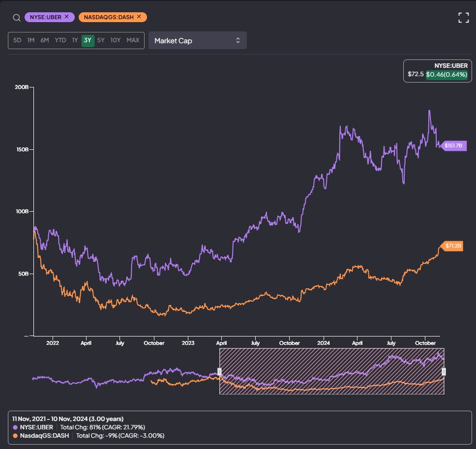476x449 pixels.
Task: Click the 2024 x-axis label
Action: [324, 343]
